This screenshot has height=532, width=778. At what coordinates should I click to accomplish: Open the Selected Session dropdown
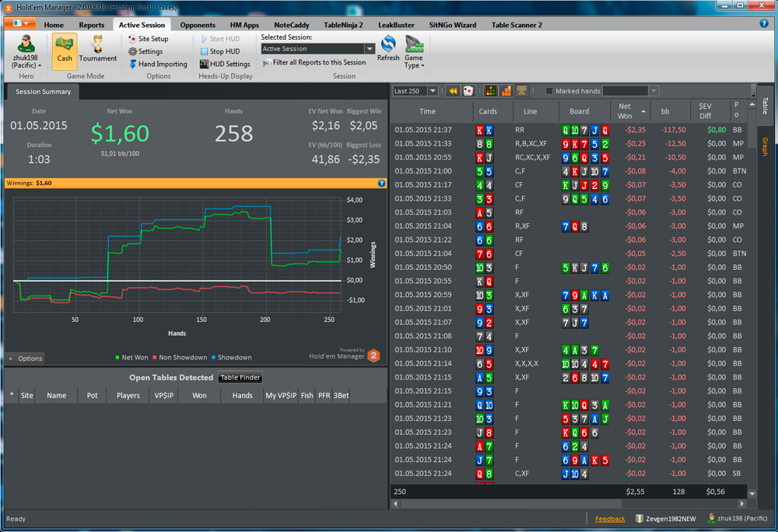click(370, 48)
